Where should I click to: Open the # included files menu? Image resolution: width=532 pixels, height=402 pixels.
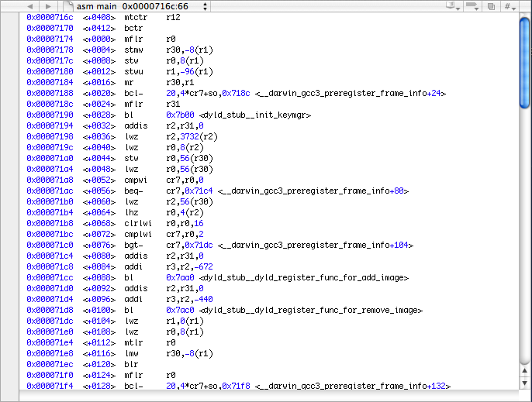511,6
